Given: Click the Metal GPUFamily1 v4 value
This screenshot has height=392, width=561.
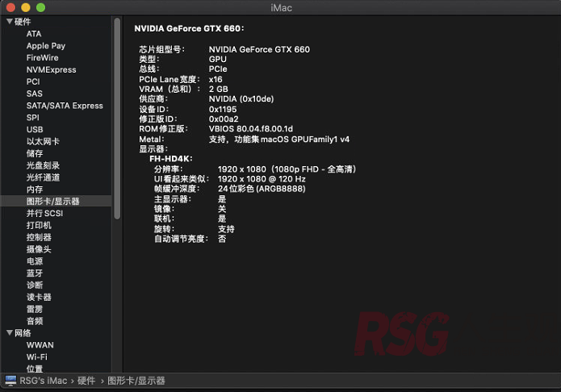Looking at the screenshot, I should pyautogui.click(x=279, y=139).
